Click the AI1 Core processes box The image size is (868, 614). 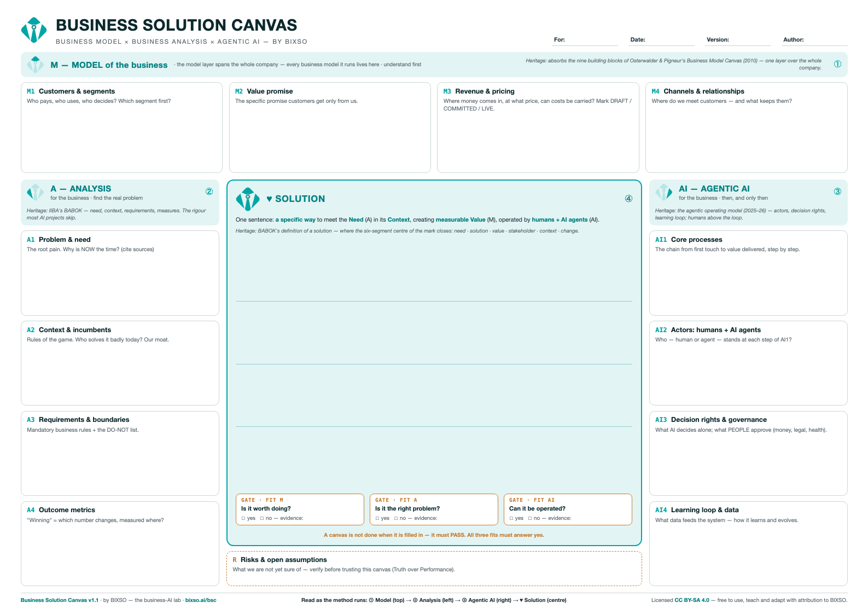point(748,273)
